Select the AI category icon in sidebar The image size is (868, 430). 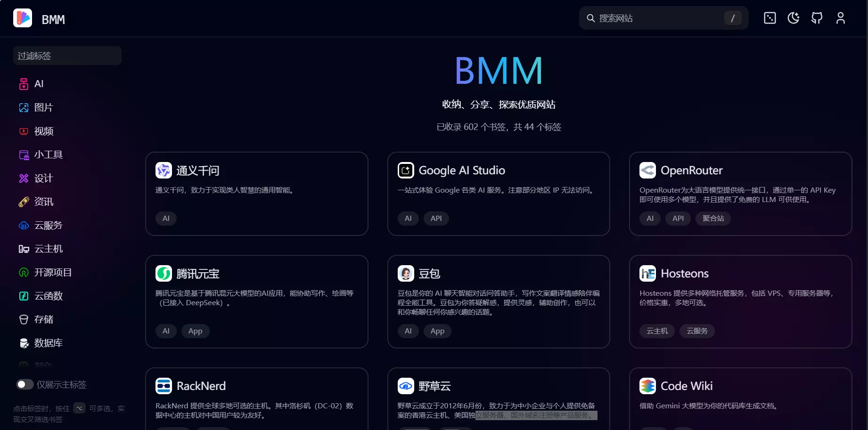(24, 84)
